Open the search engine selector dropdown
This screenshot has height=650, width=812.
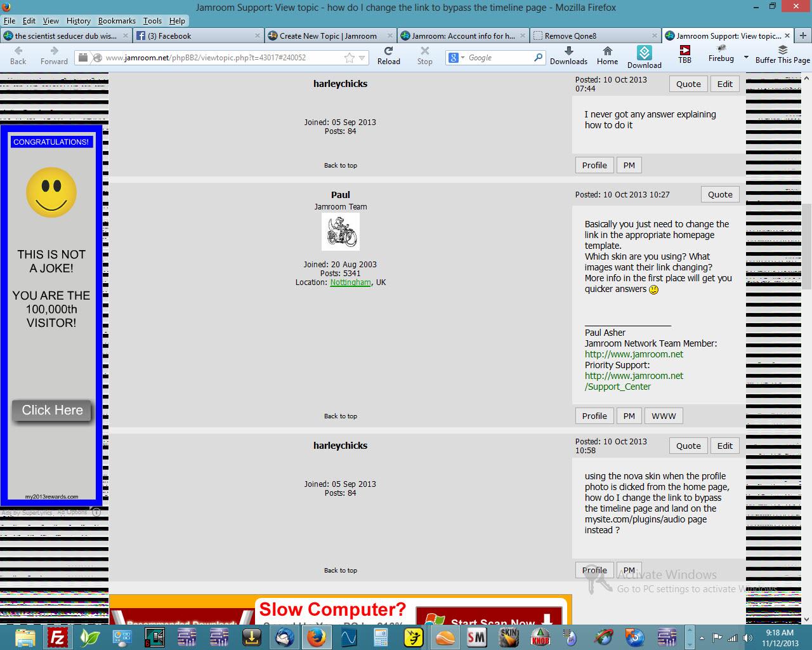point(457,58)
